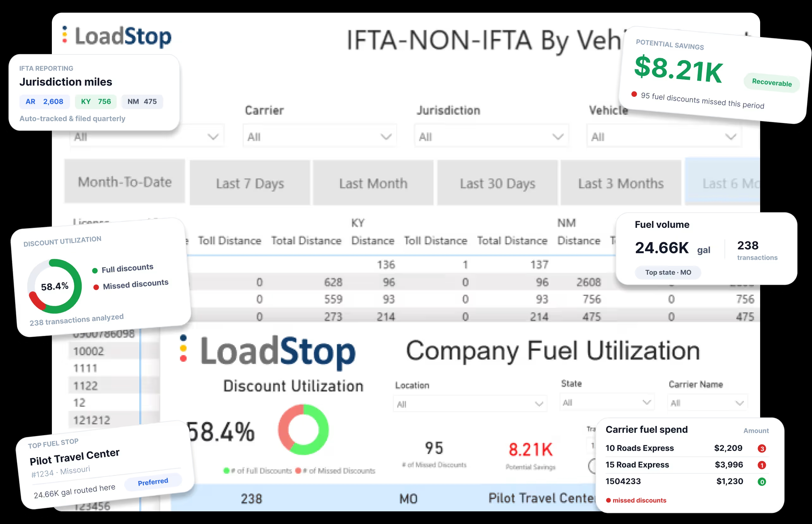Click the Recoverable badge on Potential Savings
Viewport: 812px width, 524px height.
pyautogui.click(x=772, y=83)
